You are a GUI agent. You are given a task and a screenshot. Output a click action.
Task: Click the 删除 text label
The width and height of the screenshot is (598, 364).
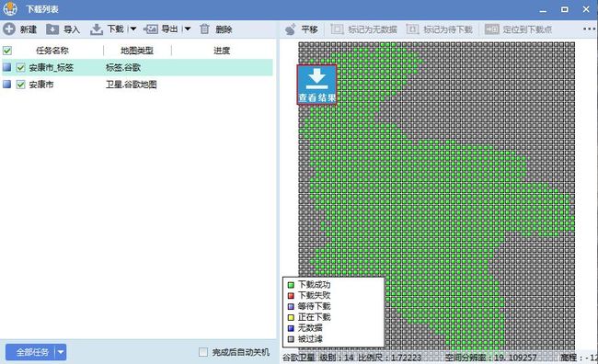coord(224,29)
